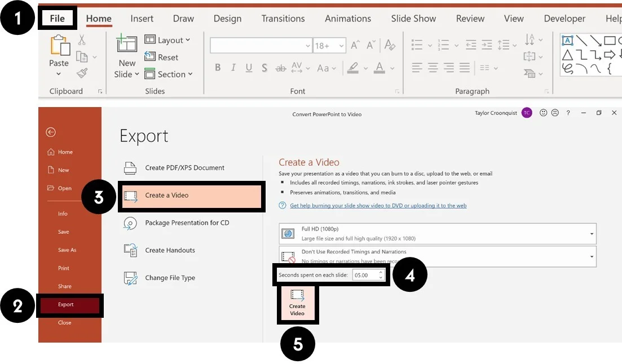This screenshot has width=622, height=364.
Task: Align text right
Action: (449, 68)
